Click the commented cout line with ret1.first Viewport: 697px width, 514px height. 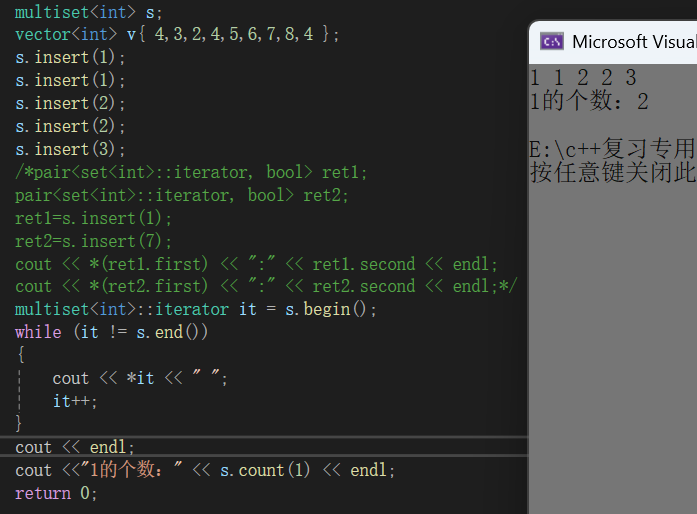click(x=256, y=264)
